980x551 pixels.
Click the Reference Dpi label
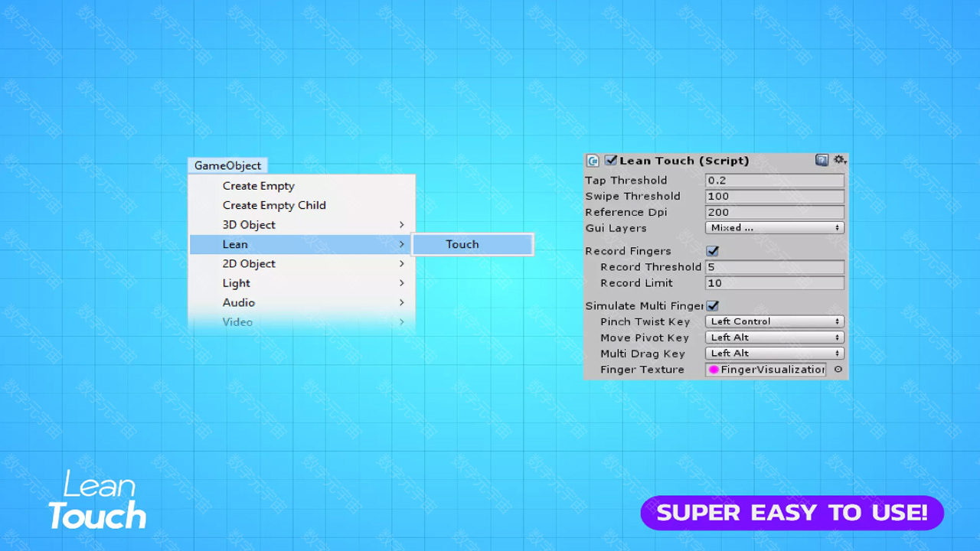coord(626,213)
